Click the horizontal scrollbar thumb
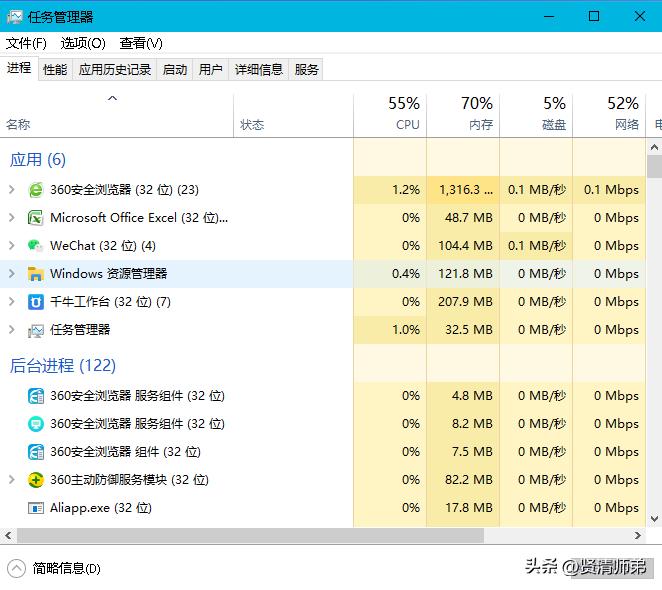The image size is (662, 590). click(x=250, y=536)
